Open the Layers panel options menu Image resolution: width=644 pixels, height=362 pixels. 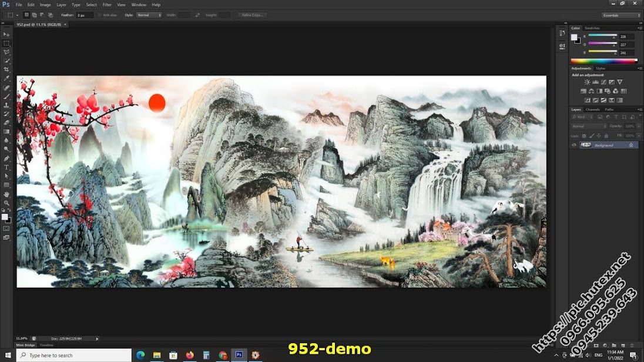pyautogui.click(x=639, y=110)
